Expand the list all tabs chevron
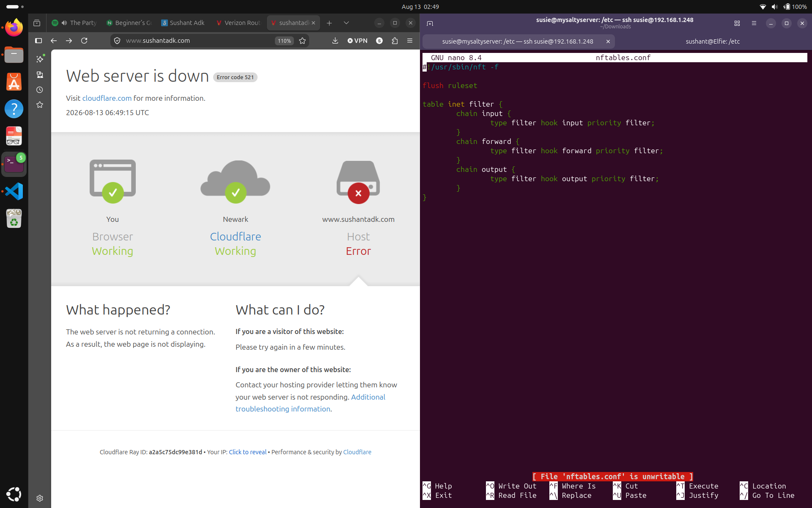Image resolution: width=812 pixels, height=508 pixels. pyautogui.click(x=346, y=23)
